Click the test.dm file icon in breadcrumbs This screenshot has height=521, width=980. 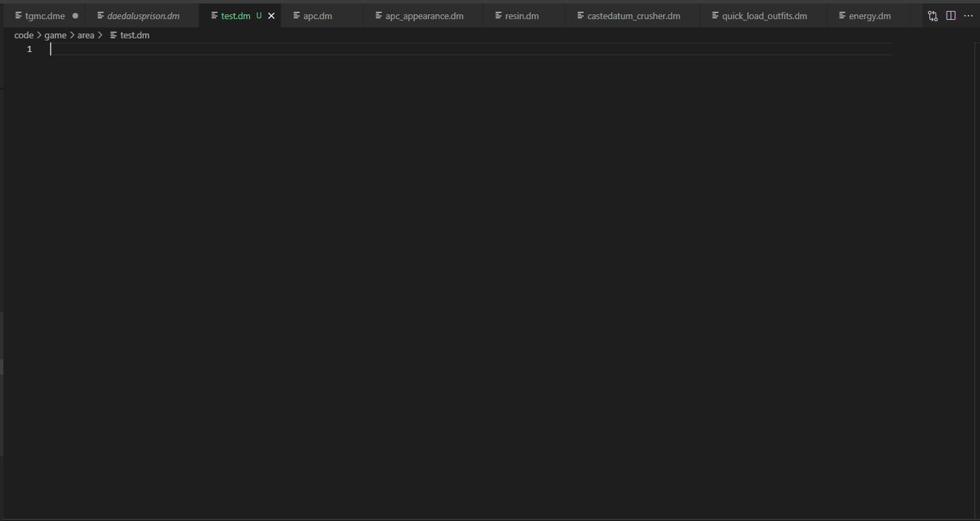tap(114, 35)
